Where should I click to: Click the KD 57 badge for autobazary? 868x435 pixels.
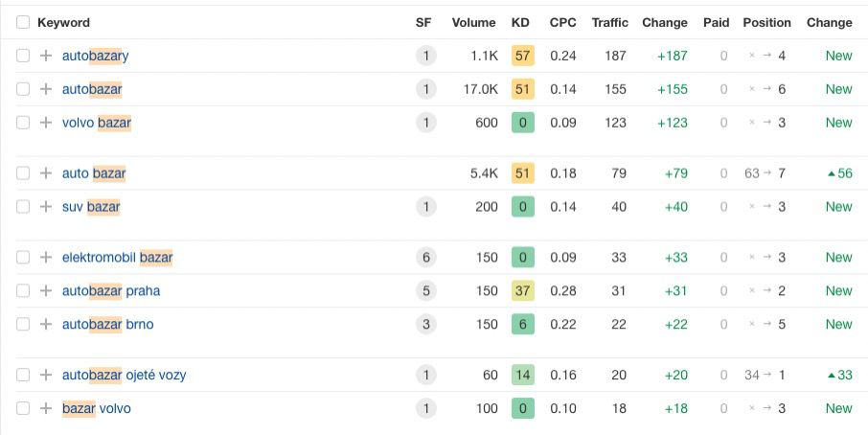coord(522,56)
